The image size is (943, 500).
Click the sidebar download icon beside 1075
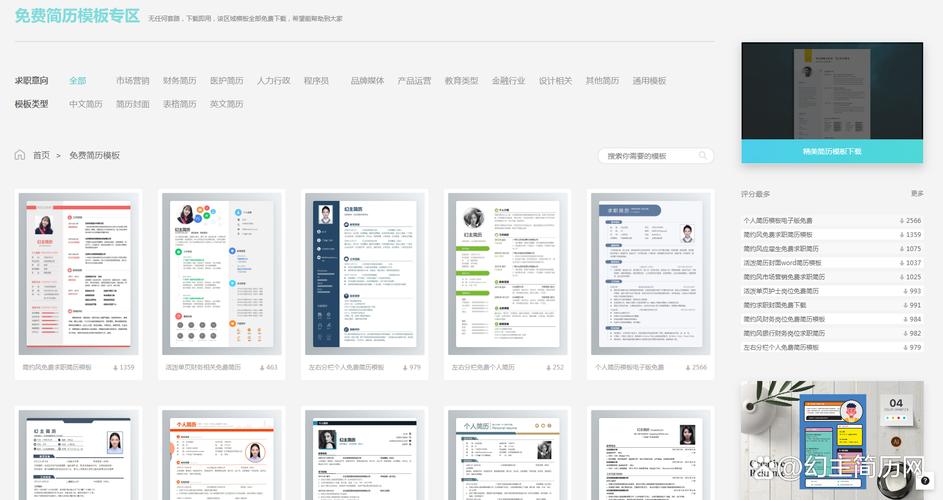(902, 249)
